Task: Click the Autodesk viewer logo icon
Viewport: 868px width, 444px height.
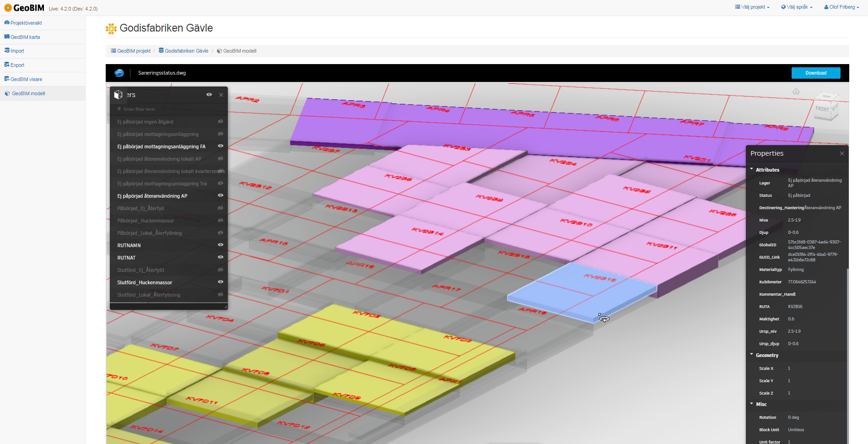Action: tap(119, 73)
